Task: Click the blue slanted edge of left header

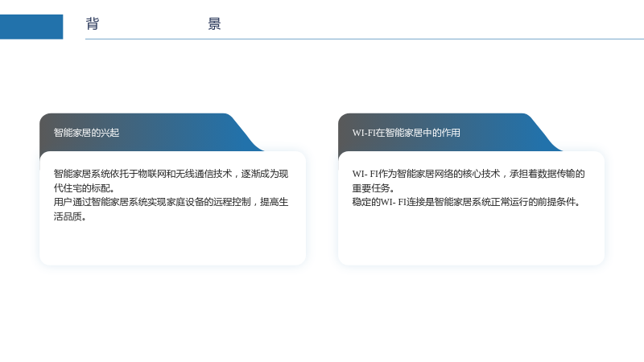Action: coord(245,134)
